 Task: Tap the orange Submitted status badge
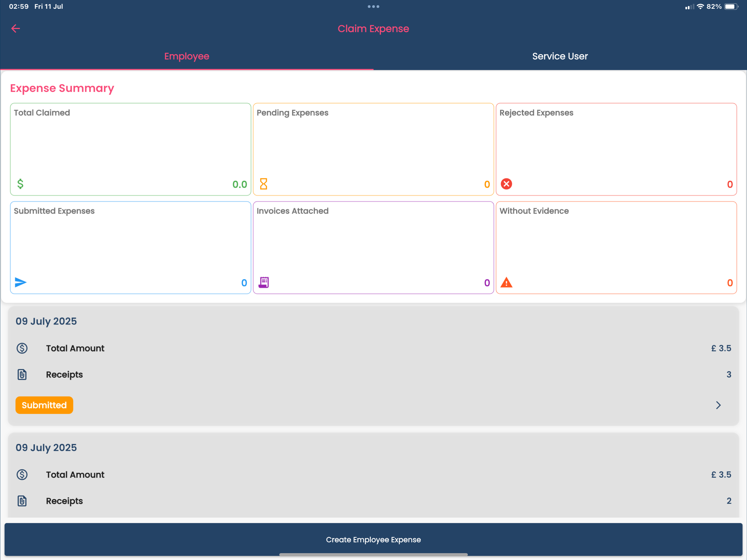[44, 405]
